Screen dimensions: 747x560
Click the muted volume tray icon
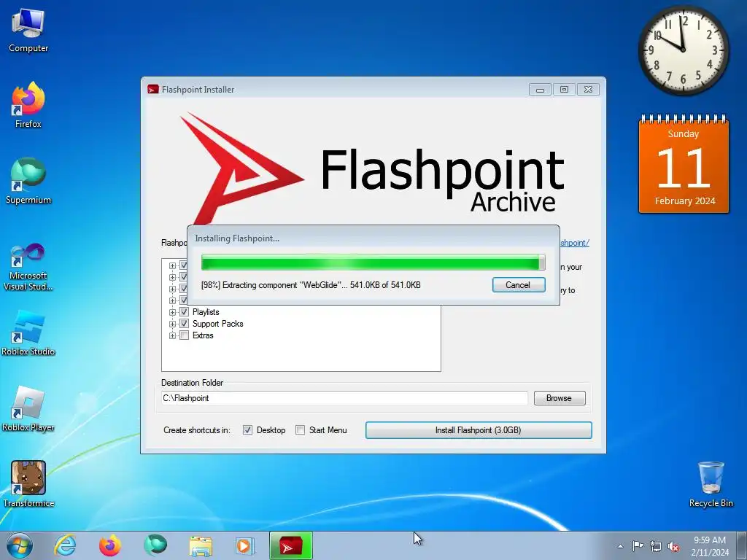point(673,546)
